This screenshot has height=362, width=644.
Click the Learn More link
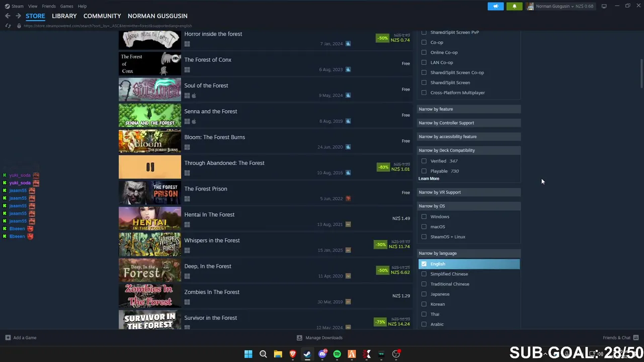[x=429, y=178]
